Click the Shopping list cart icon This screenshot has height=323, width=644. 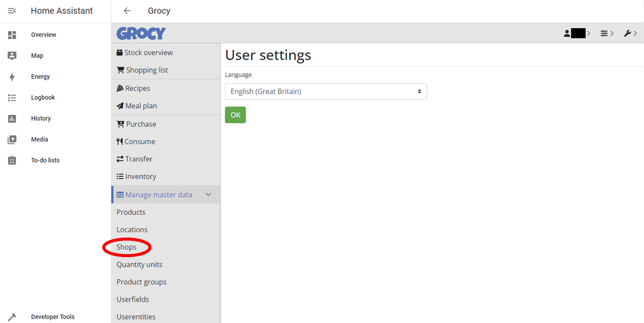click(120, 70)
